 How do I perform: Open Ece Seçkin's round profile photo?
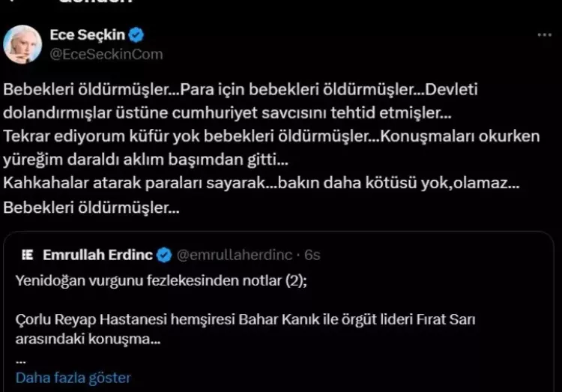point(22,44)
